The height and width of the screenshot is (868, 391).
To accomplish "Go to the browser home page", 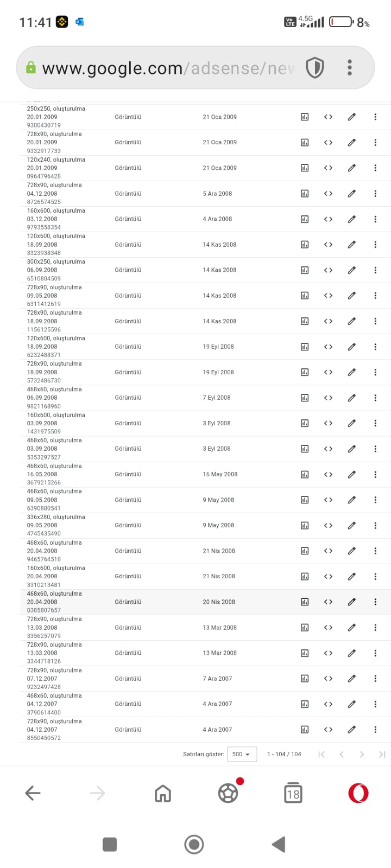I will (x=163, y=793).
